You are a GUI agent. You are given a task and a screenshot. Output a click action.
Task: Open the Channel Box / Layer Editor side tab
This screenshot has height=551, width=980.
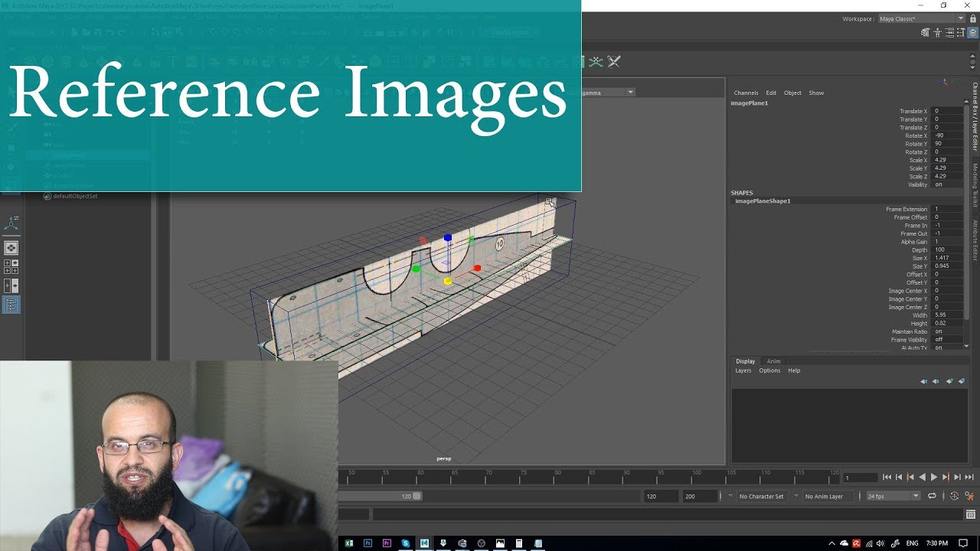(x=975, y=117)
